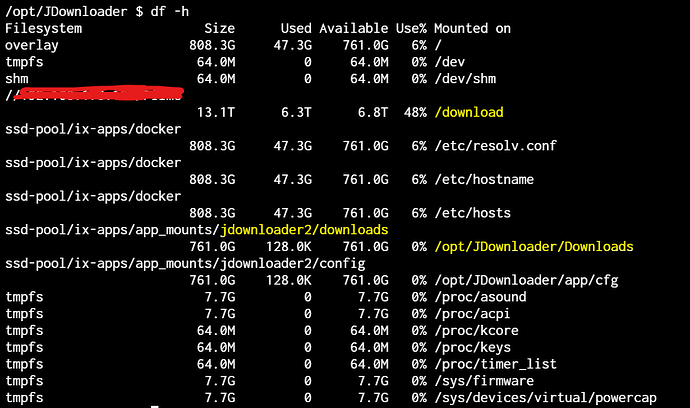The image size is (690, 408).
Task: Click the '/dev' mount point of tmpfs
Action: [x=450, y=62]
